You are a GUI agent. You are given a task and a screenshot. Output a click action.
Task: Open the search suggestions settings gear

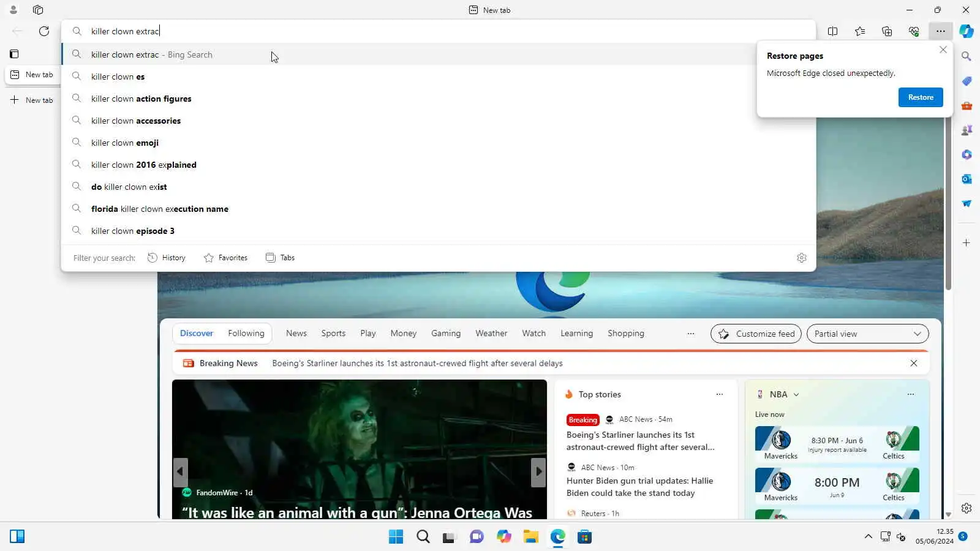802,258
